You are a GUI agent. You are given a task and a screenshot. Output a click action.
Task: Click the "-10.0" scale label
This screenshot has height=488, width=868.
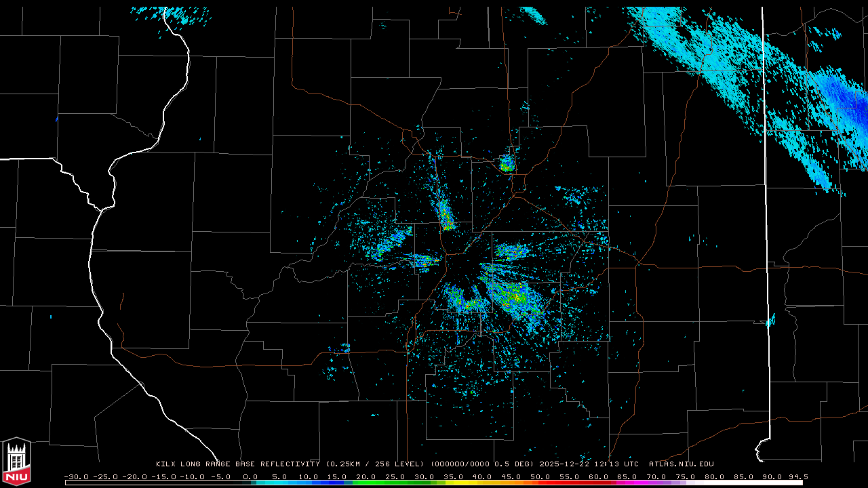(193, 476)
